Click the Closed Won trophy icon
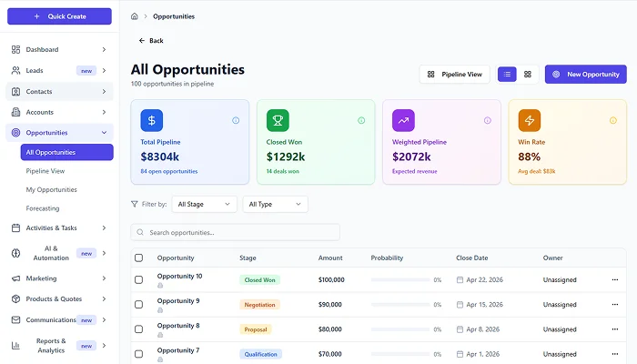Viewport: 637px width, 364px height. (x=278, y=120)
